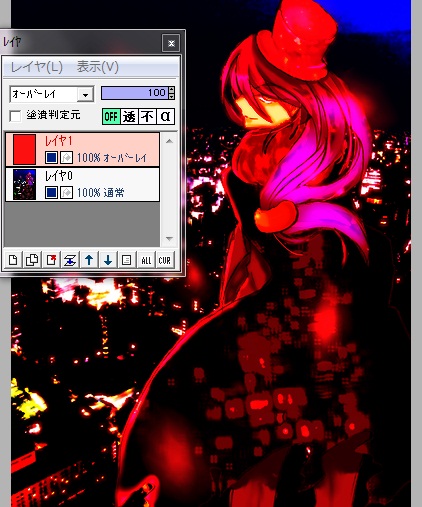The width and height of the screenshot is (422, 507).
Task: Decrease opacity with the down stepper arrow
Action: click(172, 96)
